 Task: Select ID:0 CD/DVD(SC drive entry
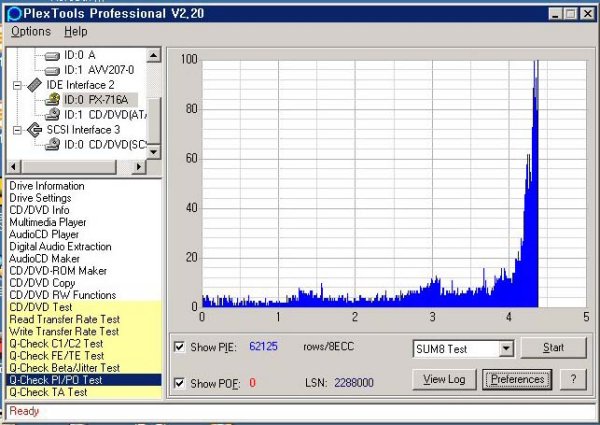pos(105,145)
